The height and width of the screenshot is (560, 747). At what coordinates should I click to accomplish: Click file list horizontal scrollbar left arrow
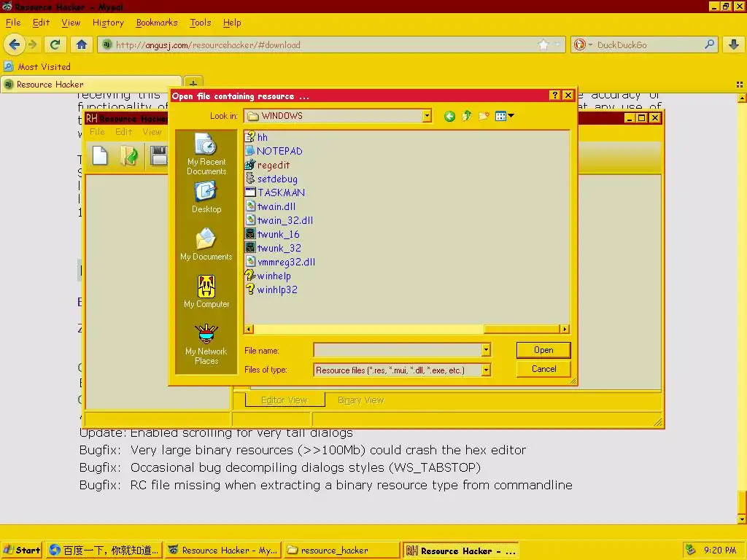click(x=249, y=329)
